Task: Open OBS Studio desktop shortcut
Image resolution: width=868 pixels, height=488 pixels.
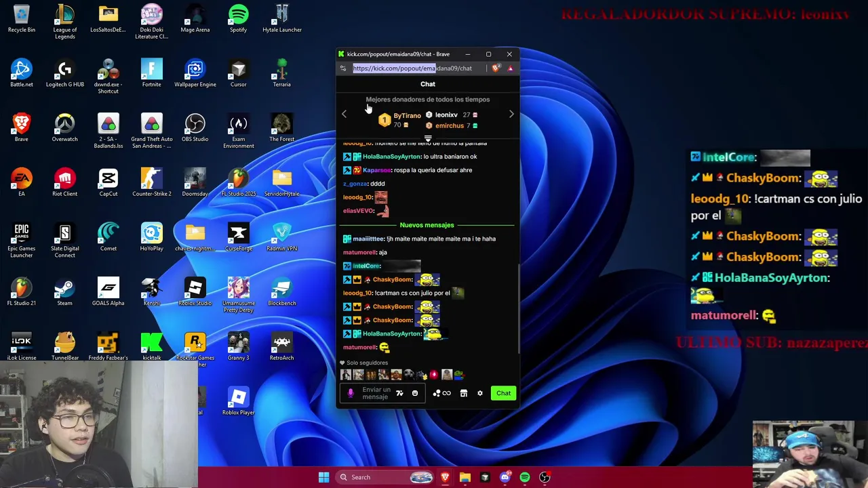Action: (195, 128)
